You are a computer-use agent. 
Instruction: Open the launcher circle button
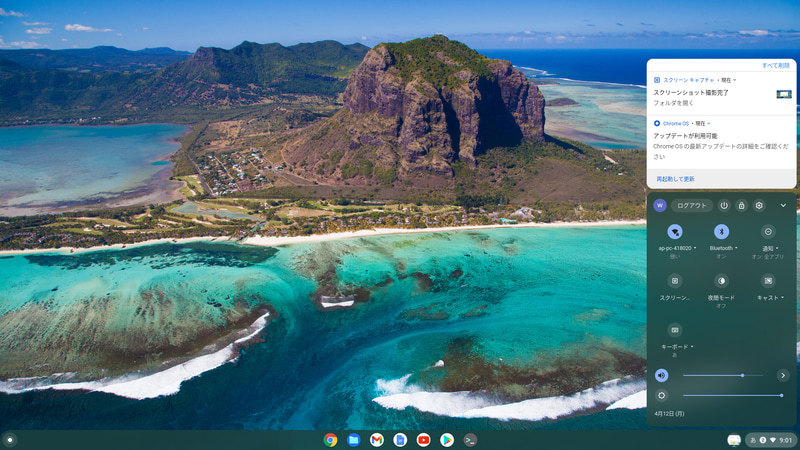[x=10, y=440]
